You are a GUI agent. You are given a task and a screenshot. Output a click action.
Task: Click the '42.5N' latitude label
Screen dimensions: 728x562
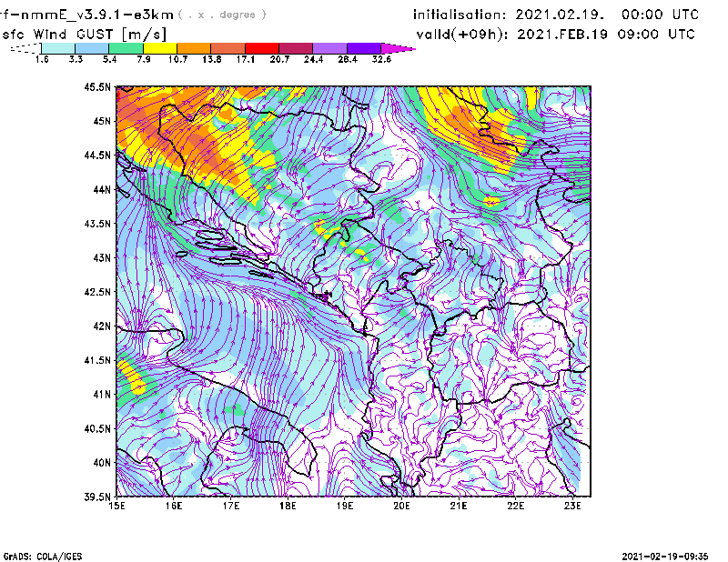97,292
